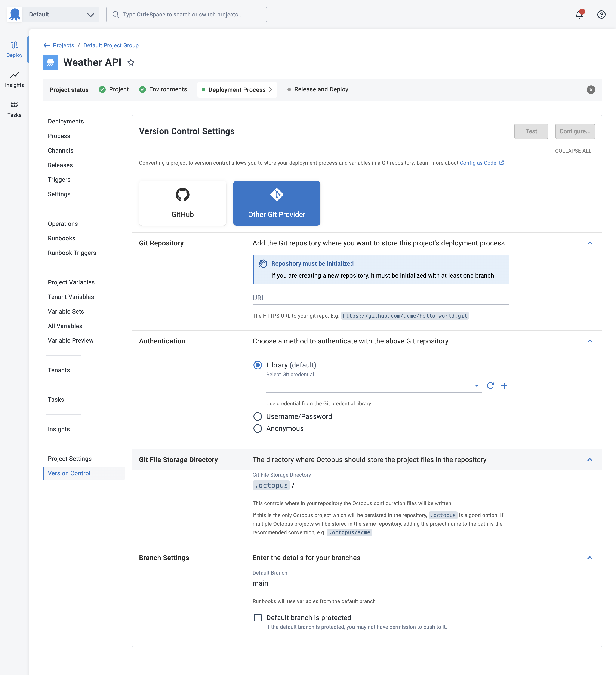Open the Git credential dropdown arrow
The width and height of the screenshot is (616, 675).
477,386
